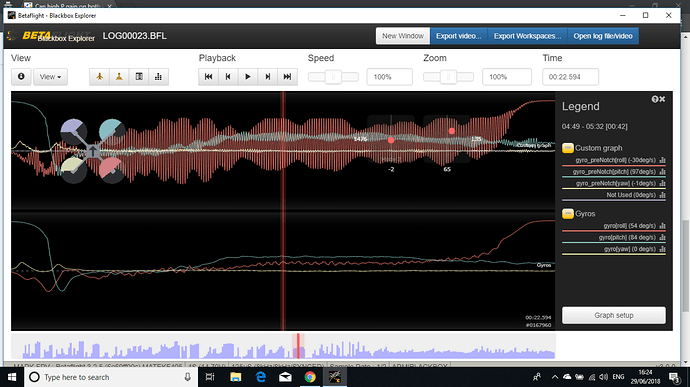The height and width of the screenshot is (387, 690).
Task: Click the Legend help question-mark icon
Action: [x=654, y=100]
